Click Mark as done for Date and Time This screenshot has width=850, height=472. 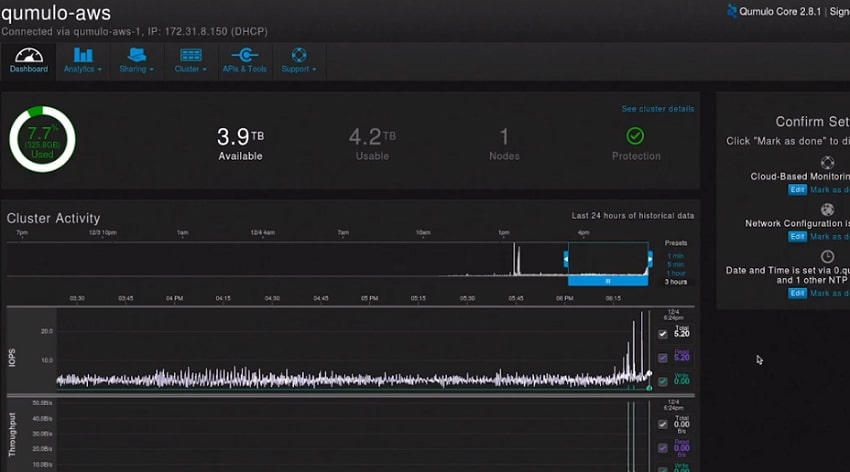click(830, 293)
